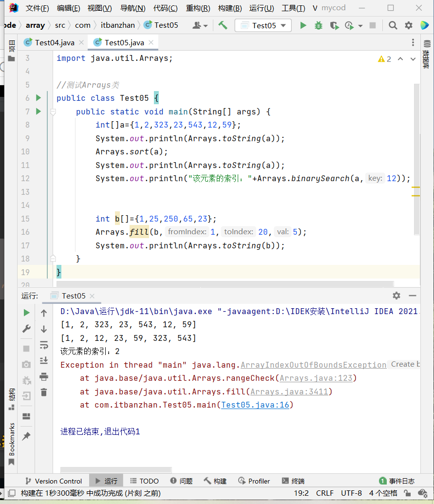
Task: Open the 数据库 tool window
Action: coord(427,55)
